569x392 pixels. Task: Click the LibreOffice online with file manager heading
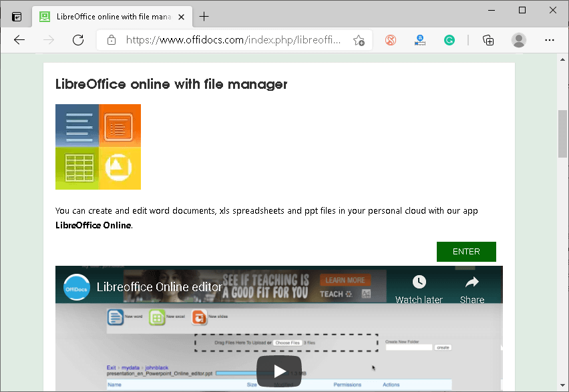171,84
